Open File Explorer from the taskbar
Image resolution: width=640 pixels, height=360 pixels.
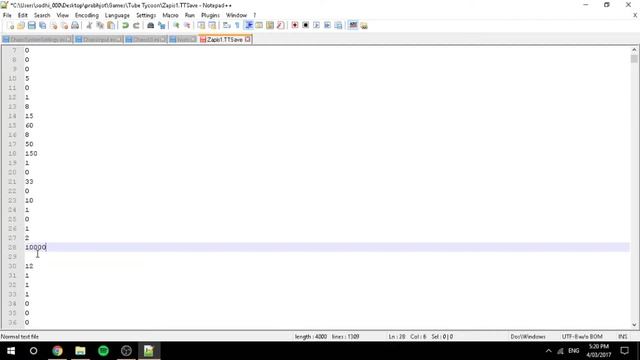point(80,351)
